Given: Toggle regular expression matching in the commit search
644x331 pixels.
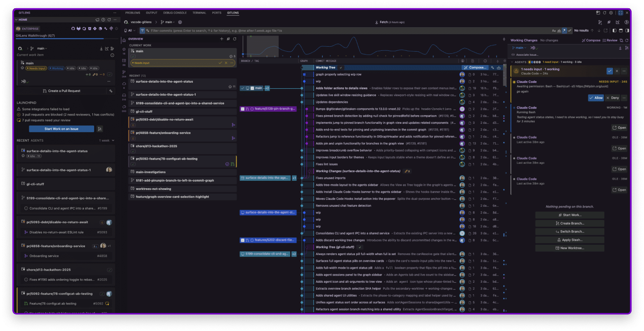Looking at the screenshot, I should 564,31.
